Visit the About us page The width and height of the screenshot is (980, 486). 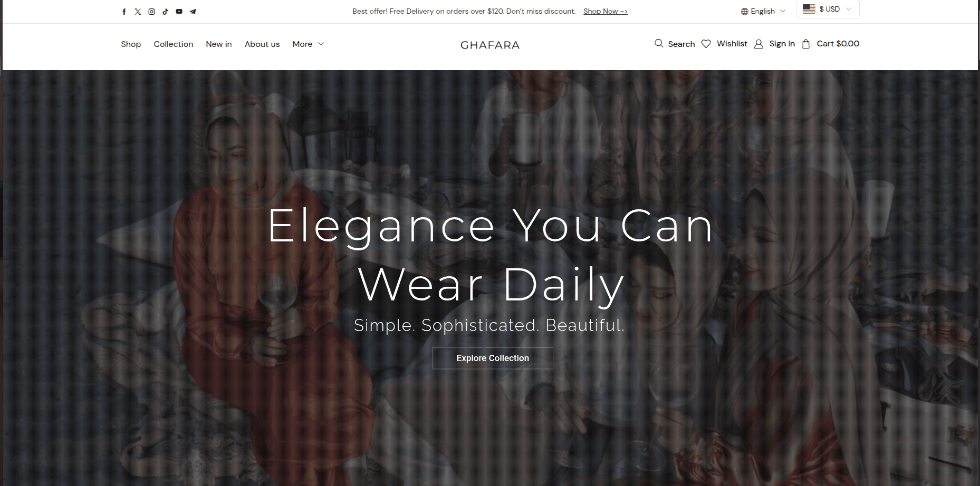[x=262, y=44]
